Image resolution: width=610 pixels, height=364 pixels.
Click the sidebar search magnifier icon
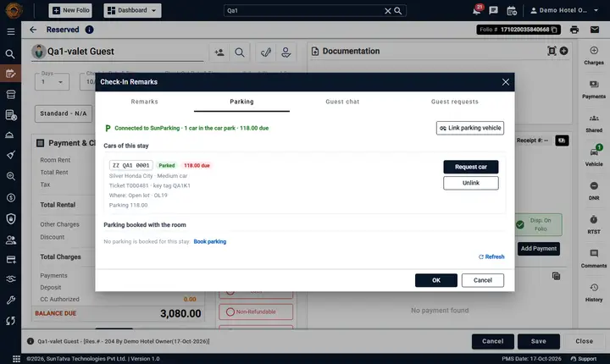[10, 54]
